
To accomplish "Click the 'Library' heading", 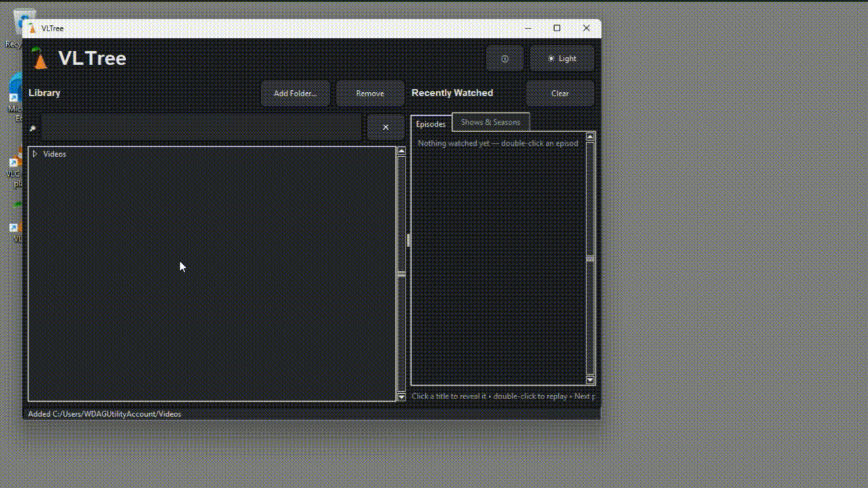I will pos(44,93).
